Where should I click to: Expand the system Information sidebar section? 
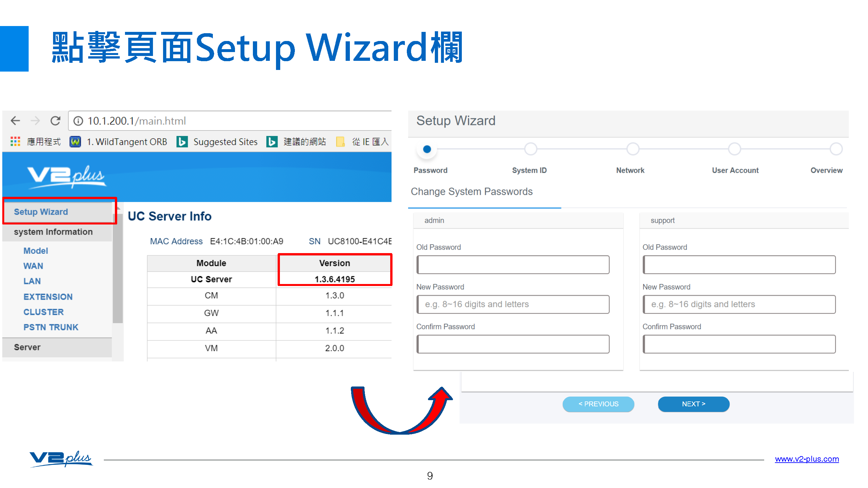53,232
